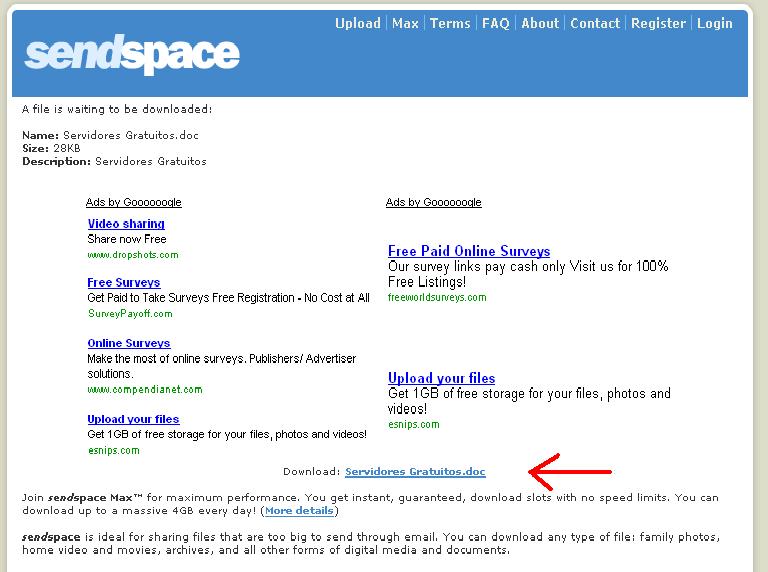Open SurveyPayoff.com ad URL
The width and height of the screenshot is (768, 572).
tap(130, 313)
